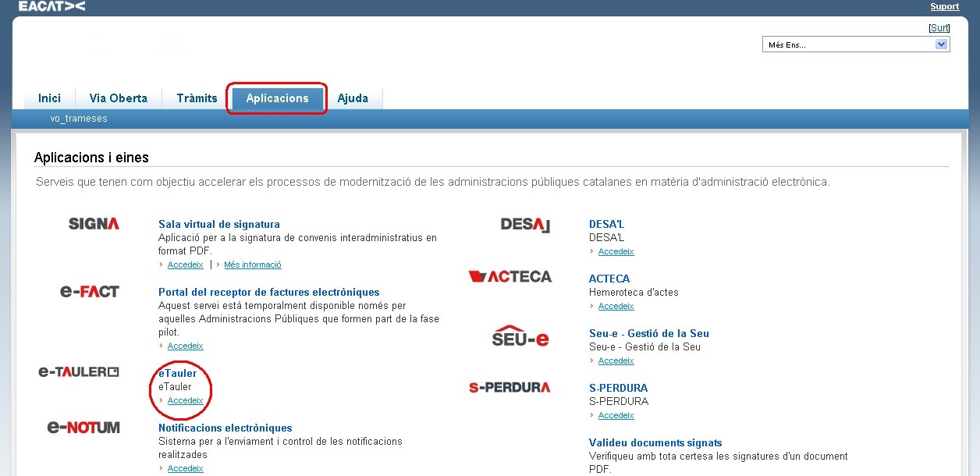Click the ACTECA logo icon
Image resolution: width=980 pixels, height=476 pixels.
[x=510, y=276]
